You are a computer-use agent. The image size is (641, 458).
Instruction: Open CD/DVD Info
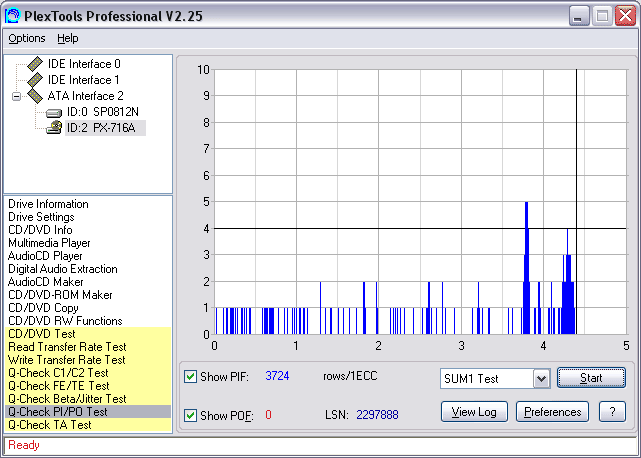(40, 230)
